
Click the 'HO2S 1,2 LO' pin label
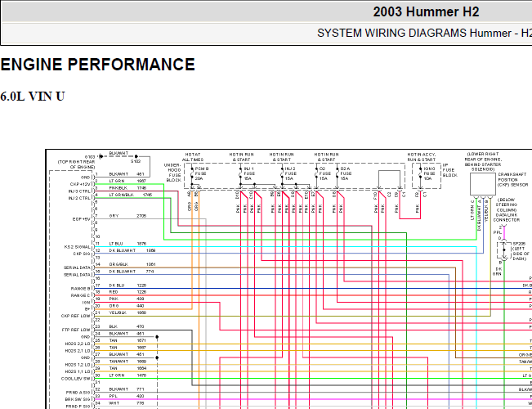tap(78, 365)
